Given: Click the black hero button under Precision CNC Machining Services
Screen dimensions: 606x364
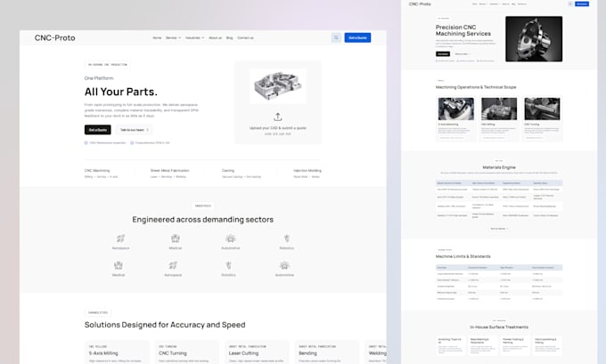Looking at the screenshot, I should (x=443, y=54).
